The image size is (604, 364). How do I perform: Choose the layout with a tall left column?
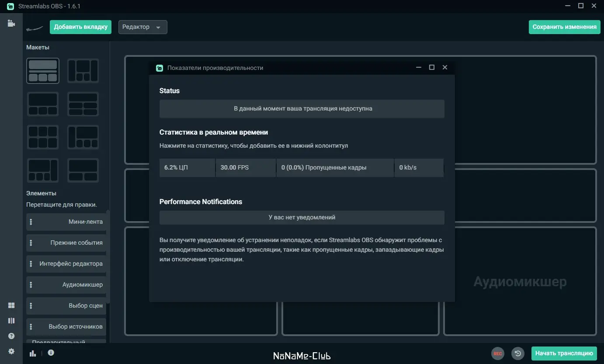tap(83, 137)
